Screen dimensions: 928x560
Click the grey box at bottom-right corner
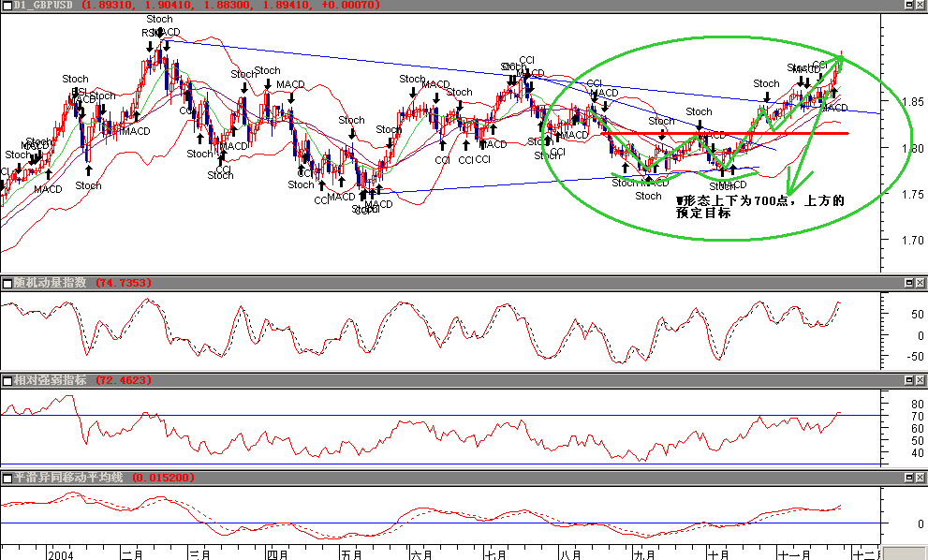point(905,553)
